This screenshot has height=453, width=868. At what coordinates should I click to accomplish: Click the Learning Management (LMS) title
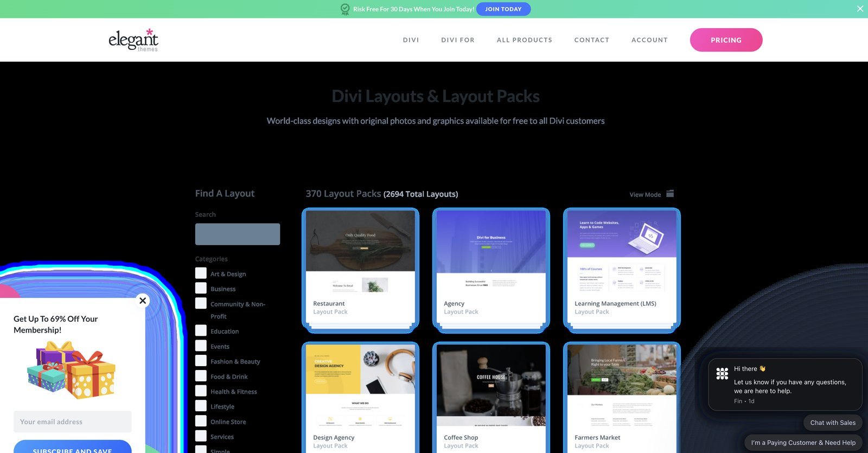click(x=615, y=304)
